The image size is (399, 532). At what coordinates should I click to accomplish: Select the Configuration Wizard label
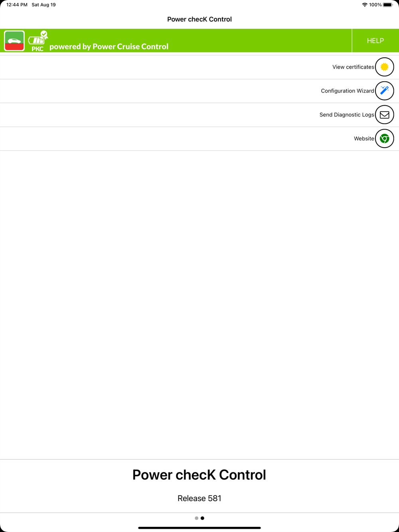click(x=348, y=91)
